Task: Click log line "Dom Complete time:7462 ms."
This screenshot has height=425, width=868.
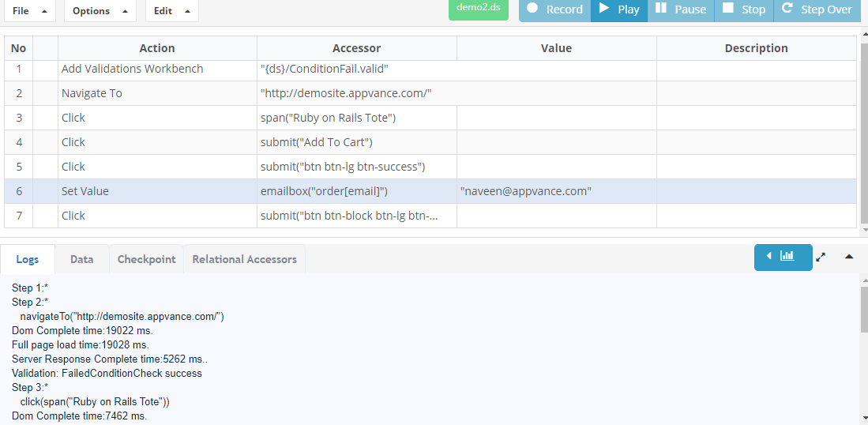Action: click(x=79, y=416)
